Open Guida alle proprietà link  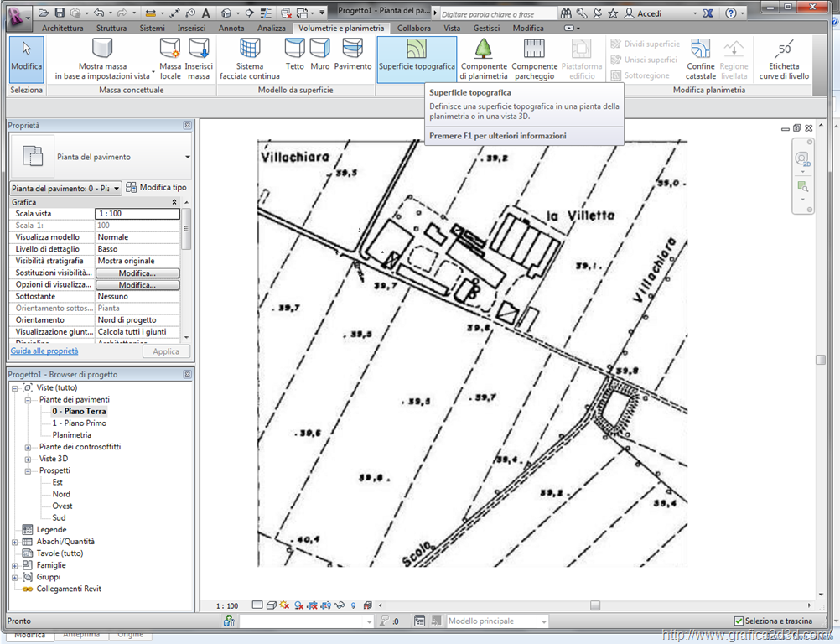(x=44, y=351)
